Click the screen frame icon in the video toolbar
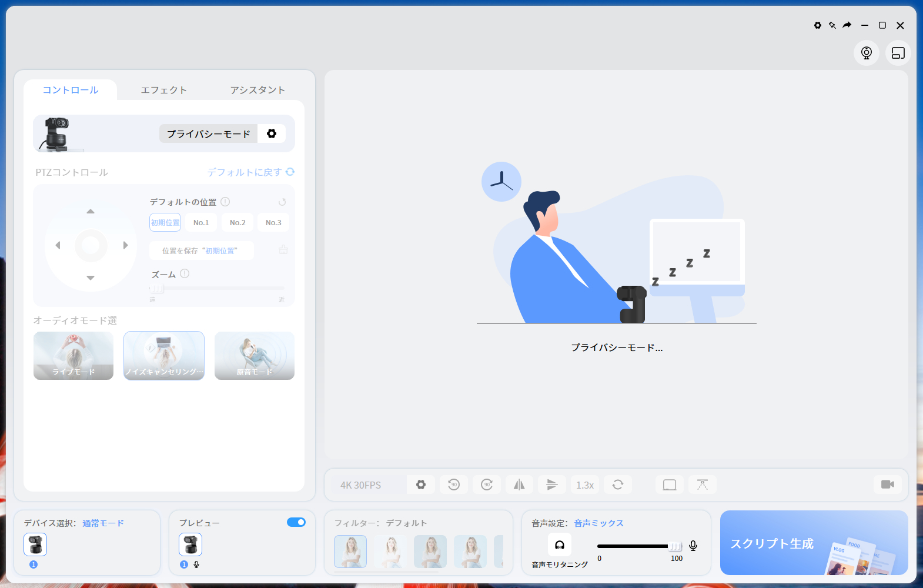The width and height of the screenshot is (923, 588). 670,485
